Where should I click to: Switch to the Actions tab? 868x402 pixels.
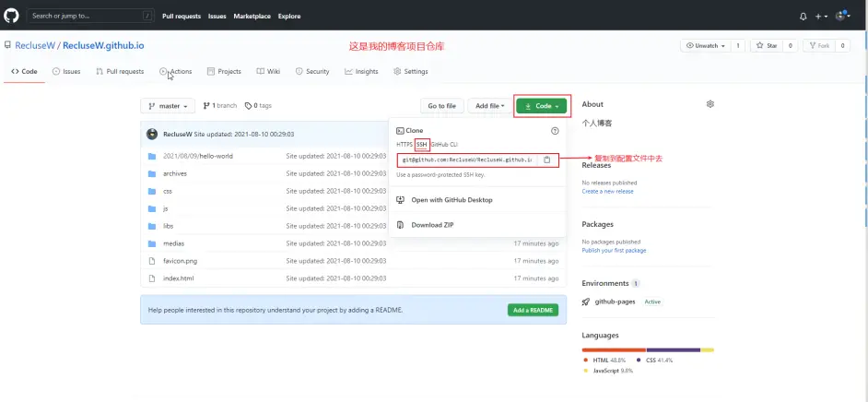pyautogui.click(x=175, y=71)
